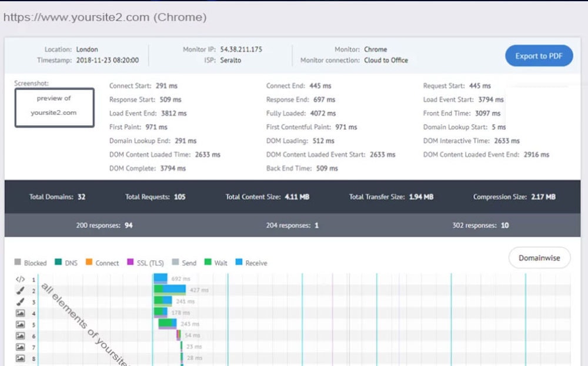Click the stylesheet brush icon in row 3

pyautogui.click(x=20, y=301)
